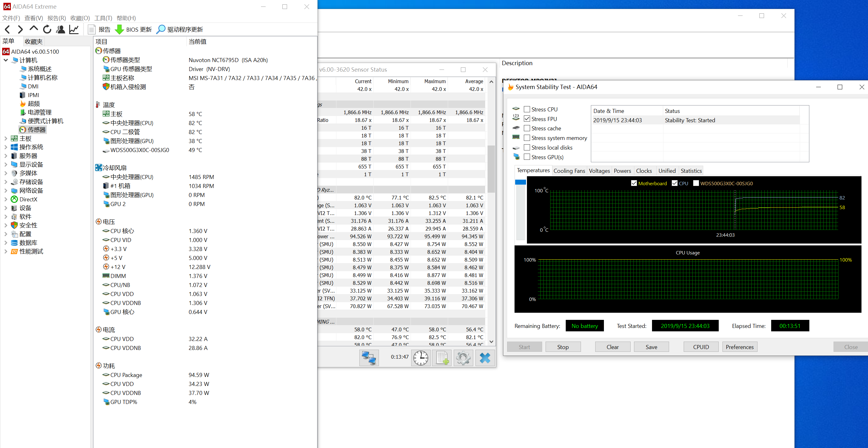Click the 当前值 column header
The image size is (868, 448).
tap(197, 42)
